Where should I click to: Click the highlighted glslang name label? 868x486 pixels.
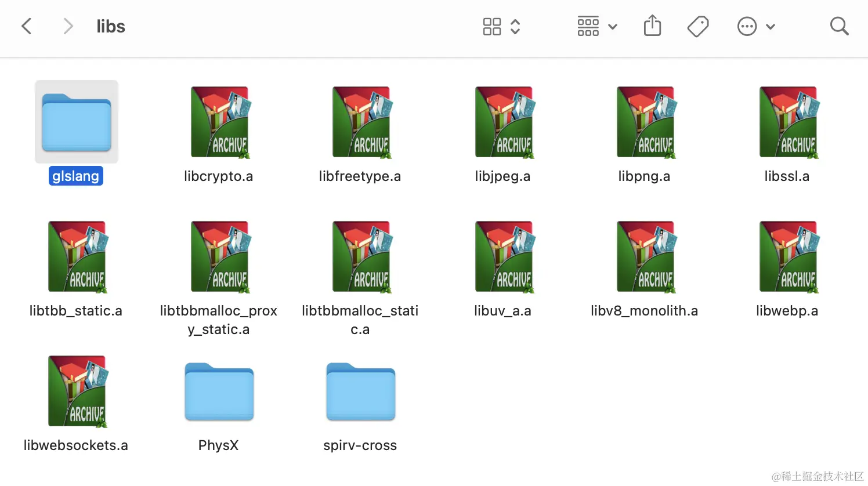[76, 176]
